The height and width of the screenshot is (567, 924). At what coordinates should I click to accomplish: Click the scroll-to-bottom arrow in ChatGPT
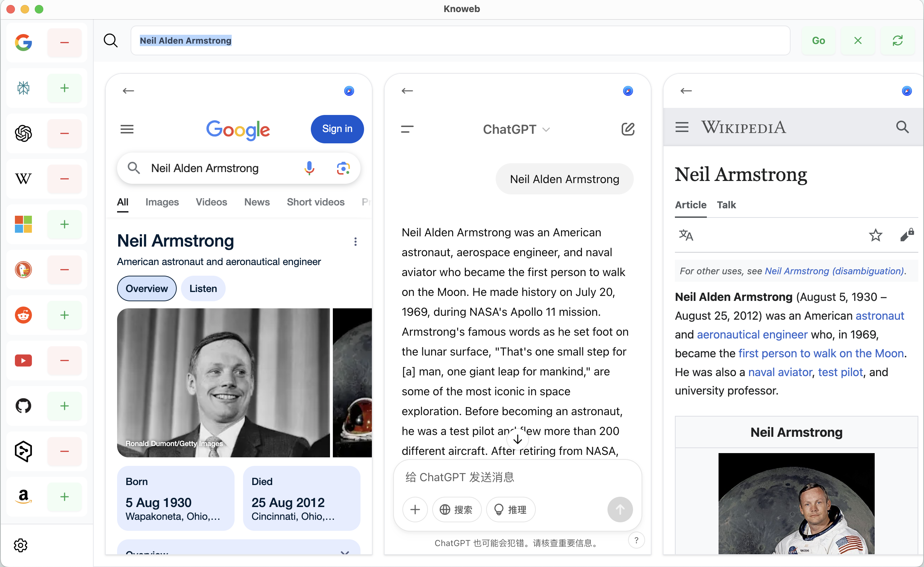point(517,439)
